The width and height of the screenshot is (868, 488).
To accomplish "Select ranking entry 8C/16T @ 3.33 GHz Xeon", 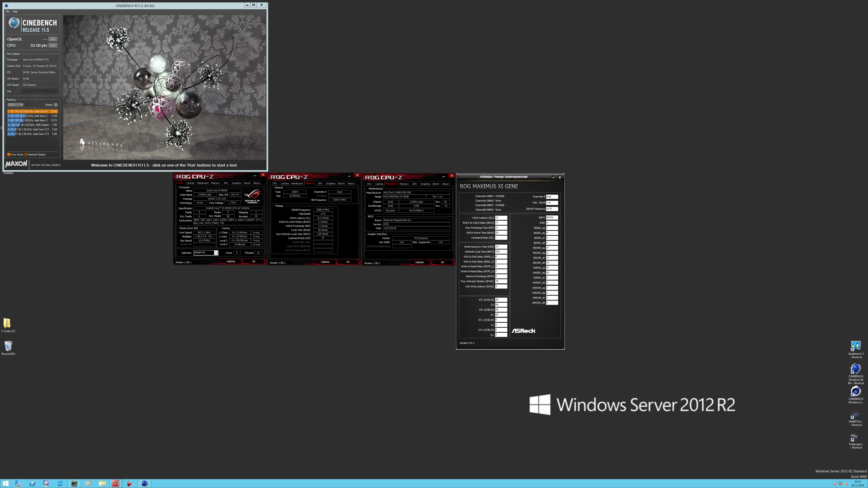I will click(x=32, y=116).
